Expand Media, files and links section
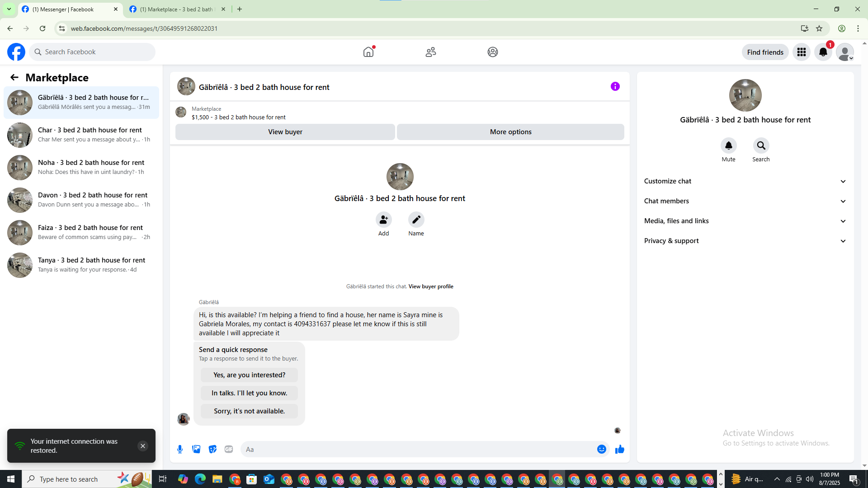 coord(745,221)
